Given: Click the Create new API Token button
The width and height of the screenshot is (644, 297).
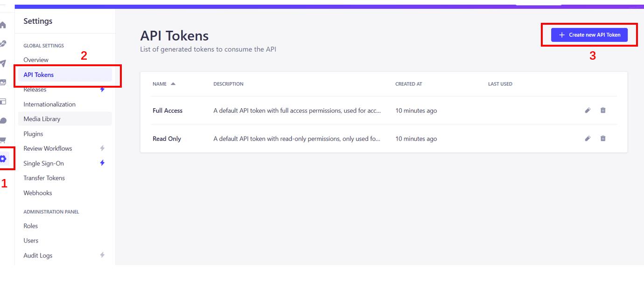Looking at the screenshot, I should coord(589,35).
